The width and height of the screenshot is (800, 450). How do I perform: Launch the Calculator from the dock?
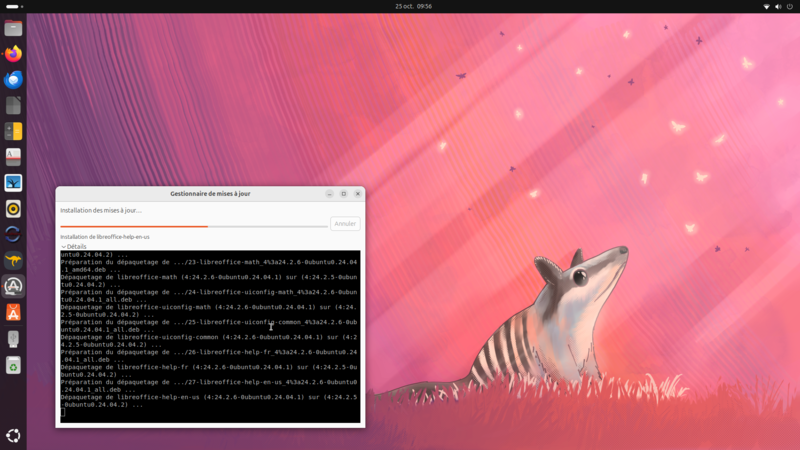[13, 131]
